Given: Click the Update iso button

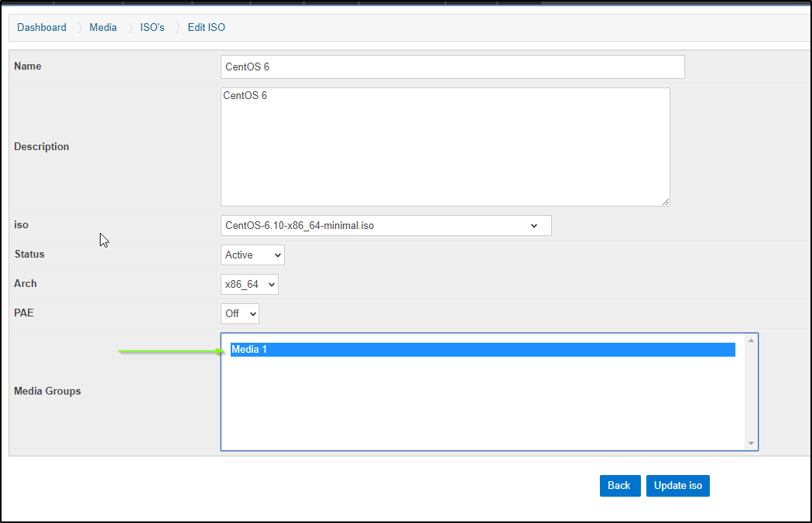Looking at the screenshot, I should tap(677, 486).
